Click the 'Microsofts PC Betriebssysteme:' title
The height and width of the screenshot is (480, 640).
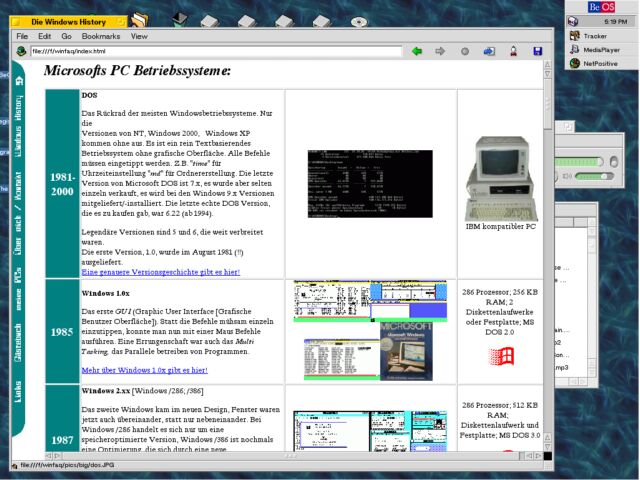click(138, 71)
